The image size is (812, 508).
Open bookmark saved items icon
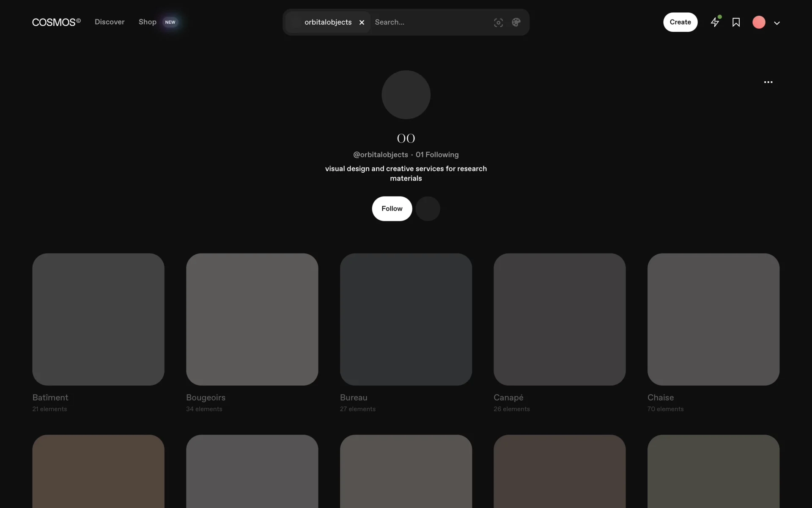(736, 22)
